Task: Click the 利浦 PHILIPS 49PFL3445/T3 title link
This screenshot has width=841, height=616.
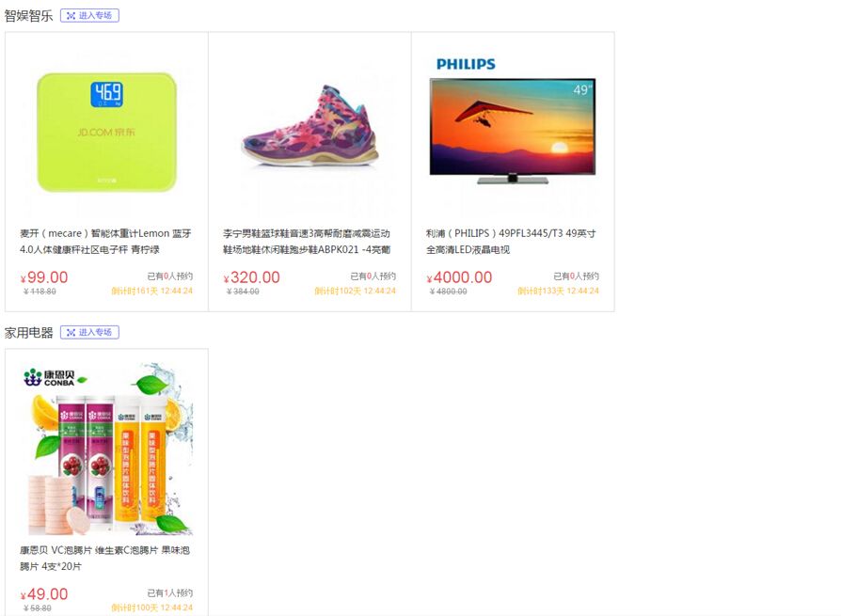Action: point(511,242)
